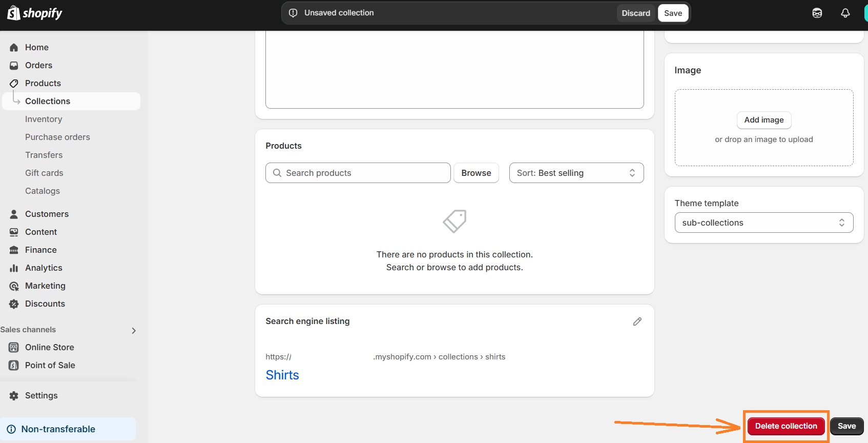The image size is (868, 443).
Task: Click the Settings gear icon
Action: 14,395
